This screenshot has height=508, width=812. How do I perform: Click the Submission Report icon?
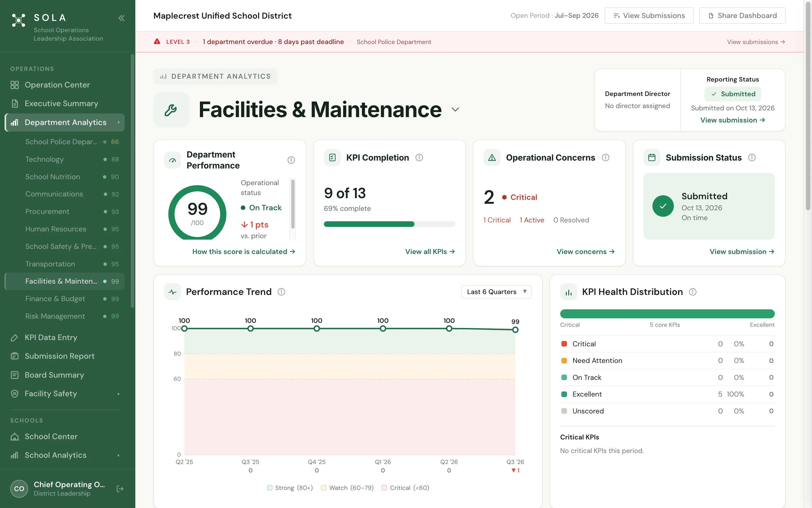[14, 356]
